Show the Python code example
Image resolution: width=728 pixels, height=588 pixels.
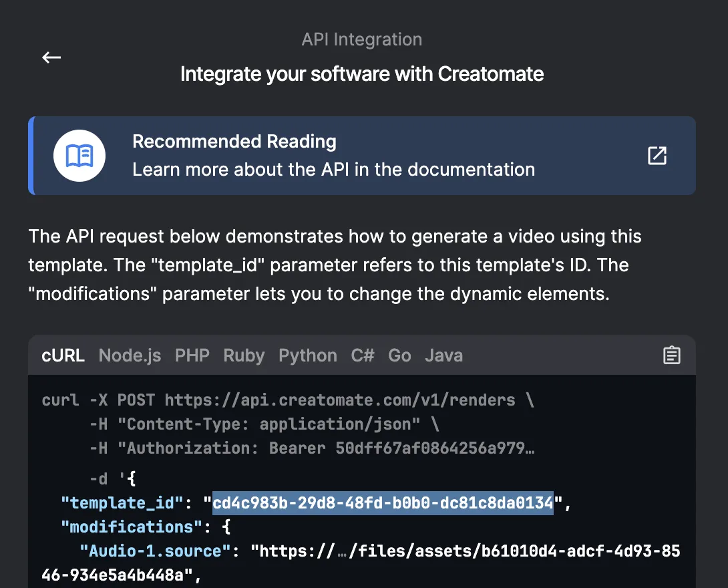pyautogui.click(x=307, y=355)
